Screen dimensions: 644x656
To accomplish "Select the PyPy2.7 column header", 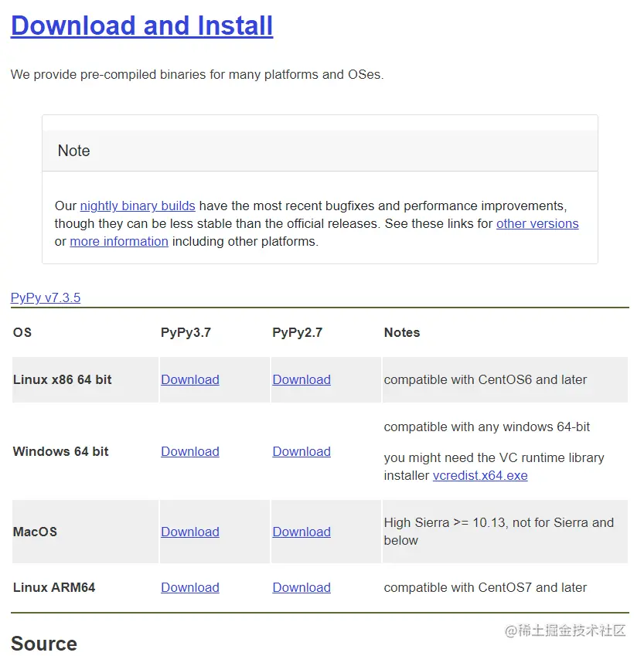I will tap(298, 332).
